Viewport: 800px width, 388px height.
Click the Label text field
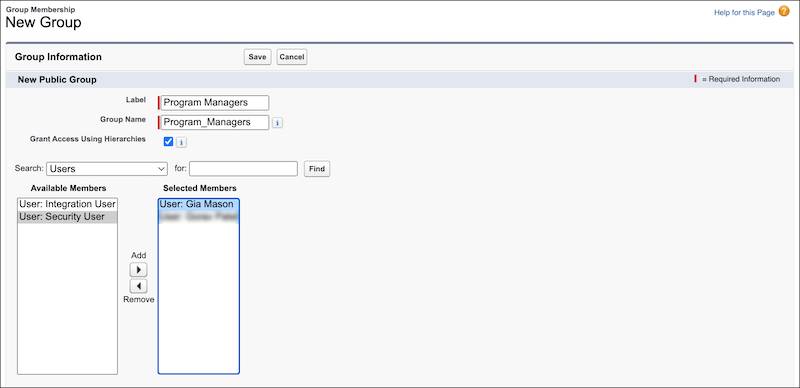(214, 103)
